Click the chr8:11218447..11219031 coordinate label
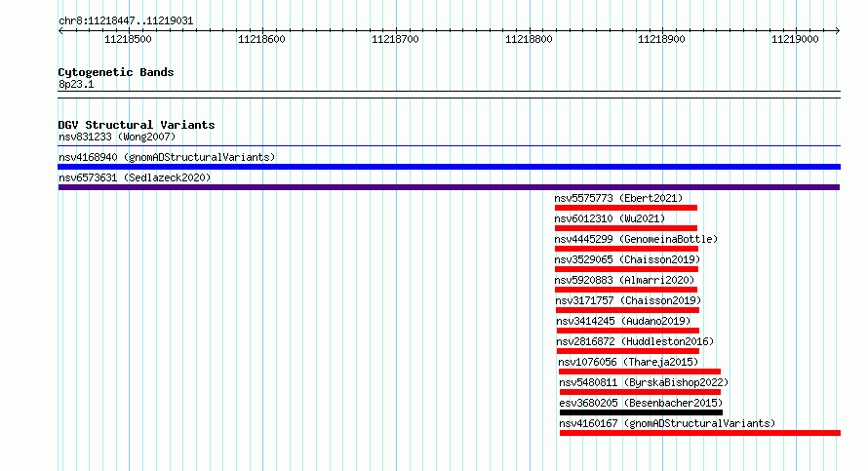 click(126, 21)
